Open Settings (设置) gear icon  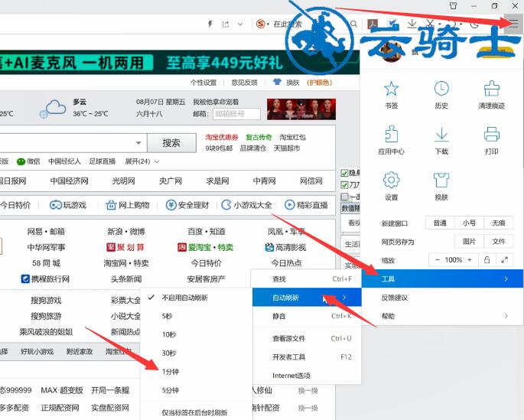click(x=391, y=180)
